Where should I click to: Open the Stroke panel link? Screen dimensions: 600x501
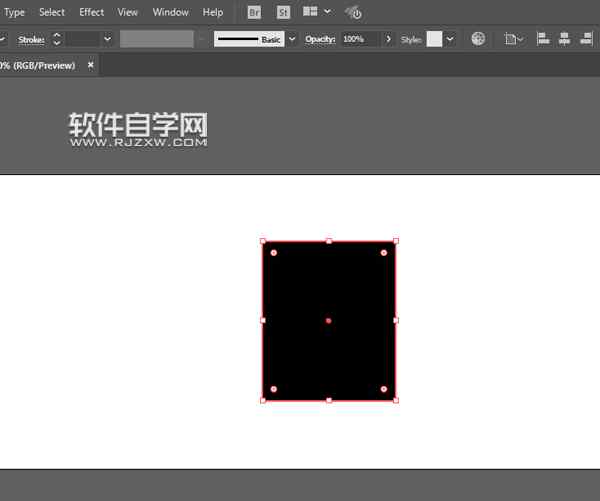(x=31, y=39)
